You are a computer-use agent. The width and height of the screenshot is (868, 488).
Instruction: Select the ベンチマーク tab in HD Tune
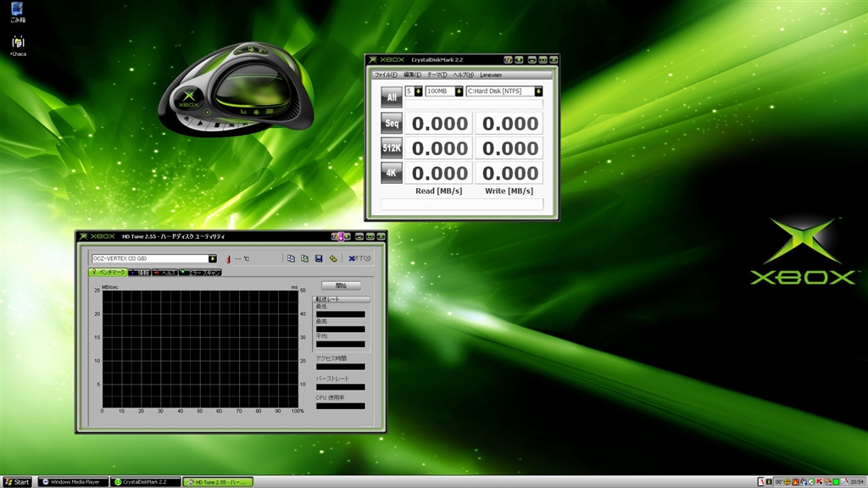pos(108,273)
